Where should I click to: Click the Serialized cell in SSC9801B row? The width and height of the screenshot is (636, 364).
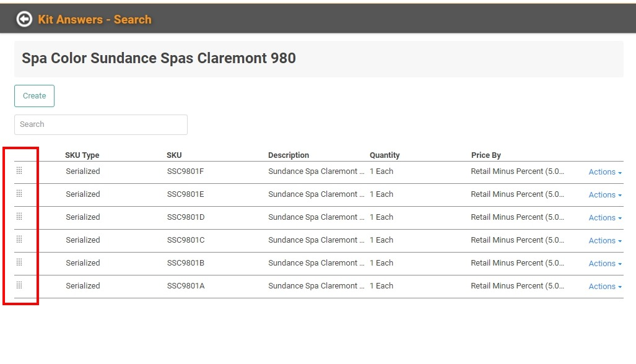coord(83,263)
